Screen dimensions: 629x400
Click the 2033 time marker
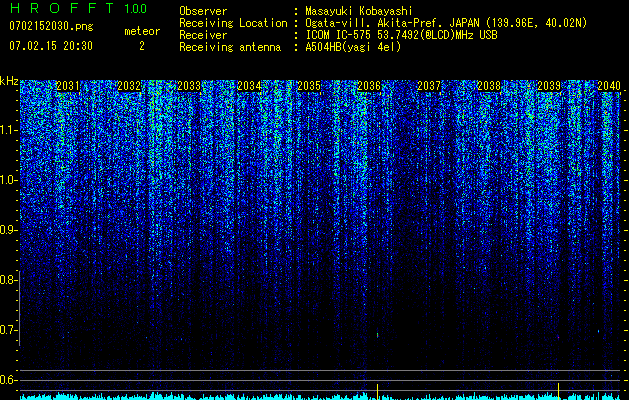click(x=189, y=86)
